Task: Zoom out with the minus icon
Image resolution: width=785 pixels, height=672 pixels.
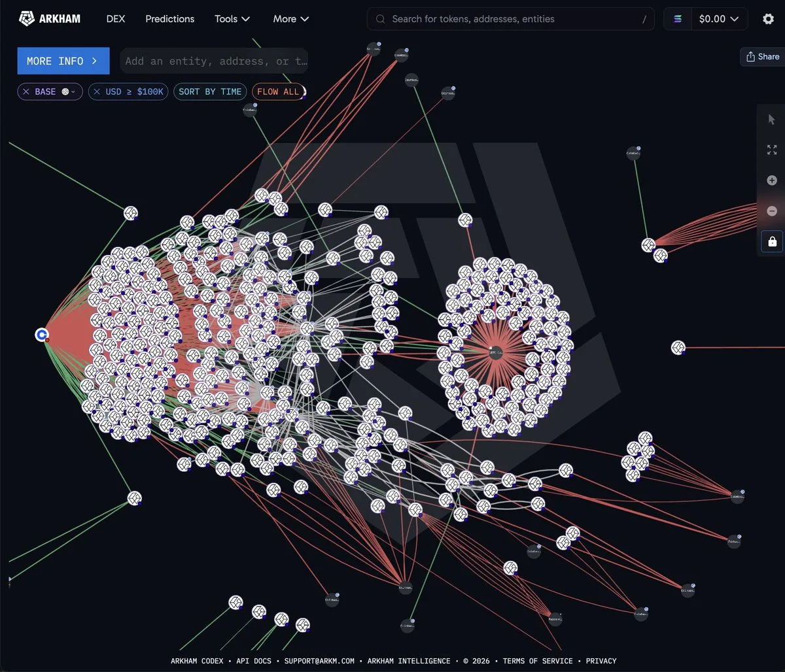Action: coord(772,211)
